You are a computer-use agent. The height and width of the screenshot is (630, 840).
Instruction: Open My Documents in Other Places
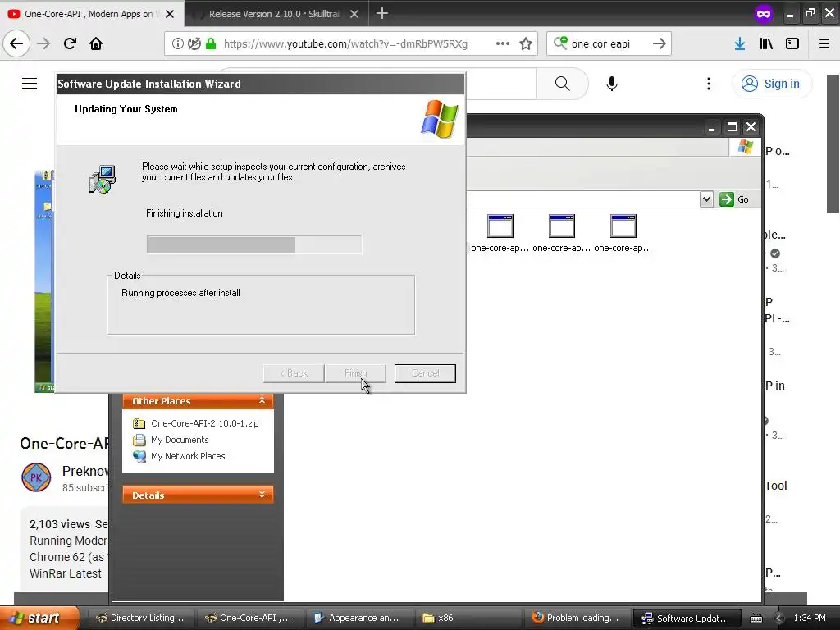pos(180,440)
